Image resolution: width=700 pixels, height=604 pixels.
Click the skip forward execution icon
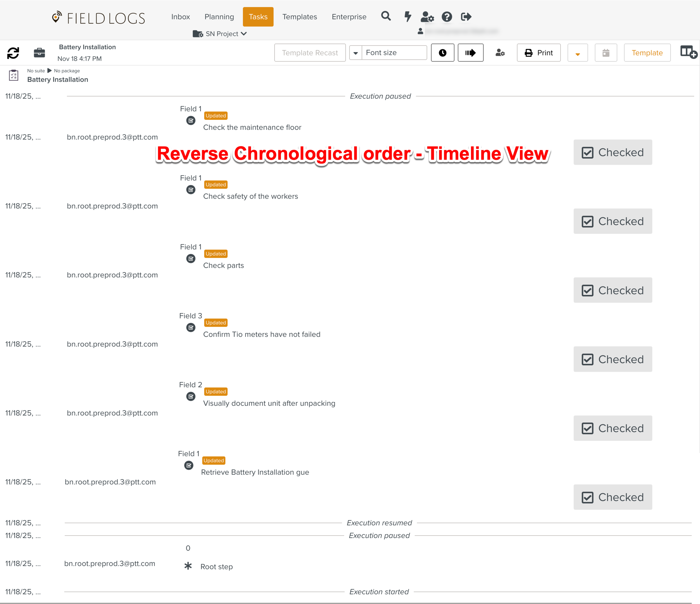coord(471,52)
